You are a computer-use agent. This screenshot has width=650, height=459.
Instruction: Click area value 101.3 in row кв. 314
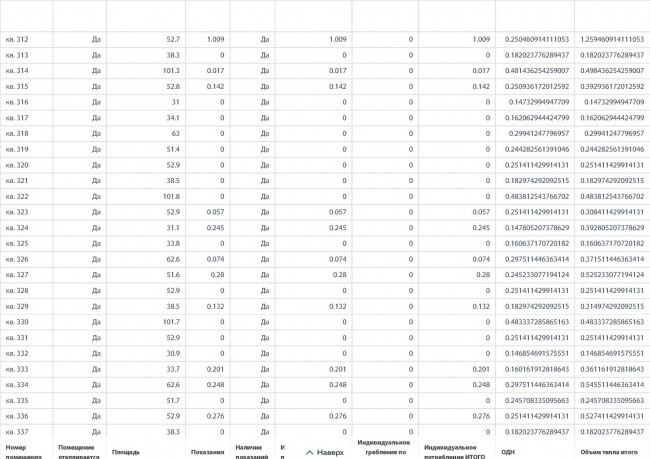(171, 71)
